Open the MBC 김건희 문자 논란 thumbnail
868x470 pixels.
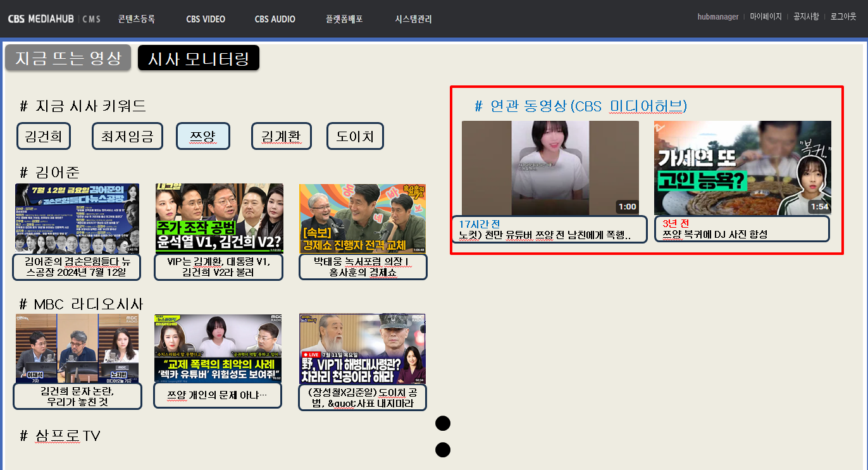pyautogui.click(x=77, y=349)
